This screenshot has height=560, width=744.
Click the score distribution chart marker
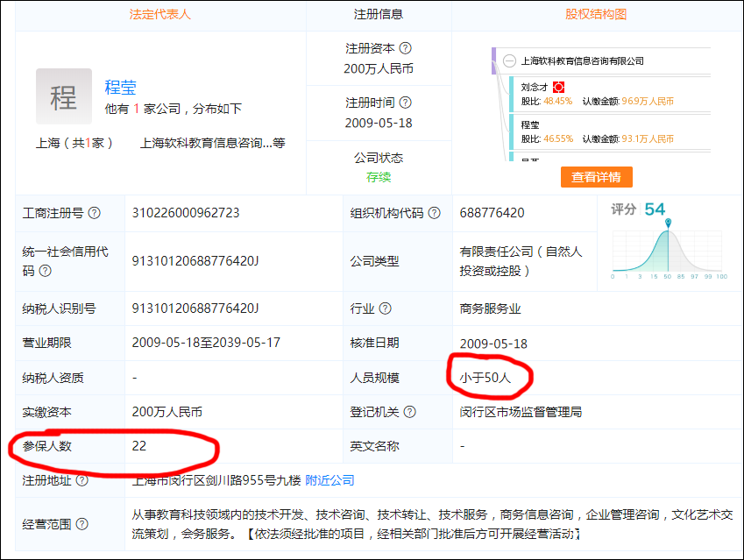coord(668,222)
